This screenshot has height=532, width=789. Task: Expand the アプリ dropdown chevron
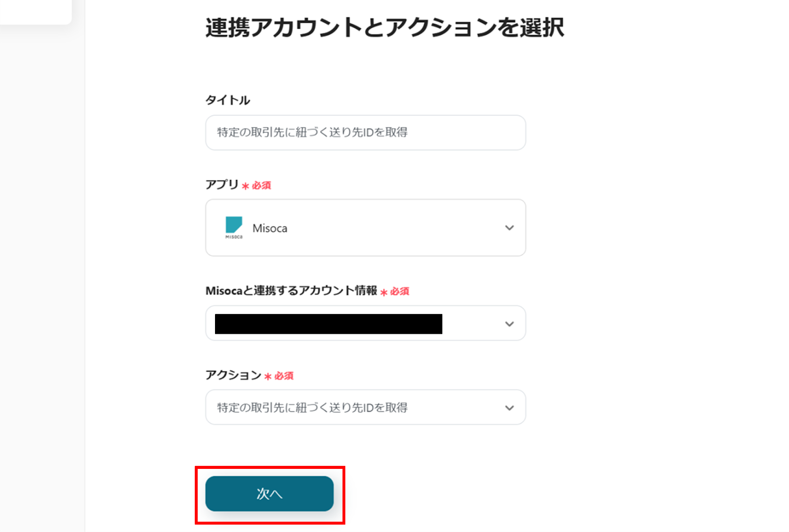509,228
